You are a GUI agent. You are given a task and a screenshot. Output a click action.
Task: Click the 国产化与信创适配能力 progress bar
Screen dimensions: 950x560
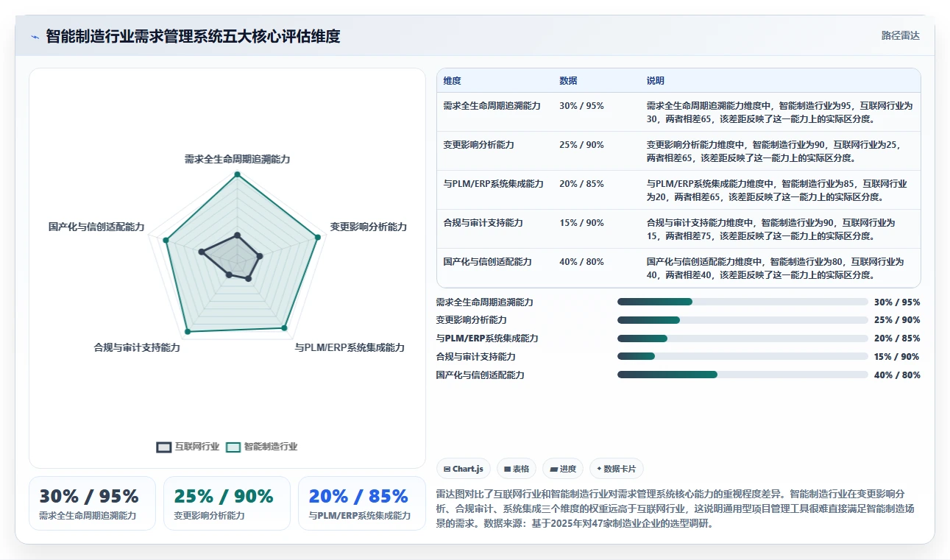click(x=742, y=375)
